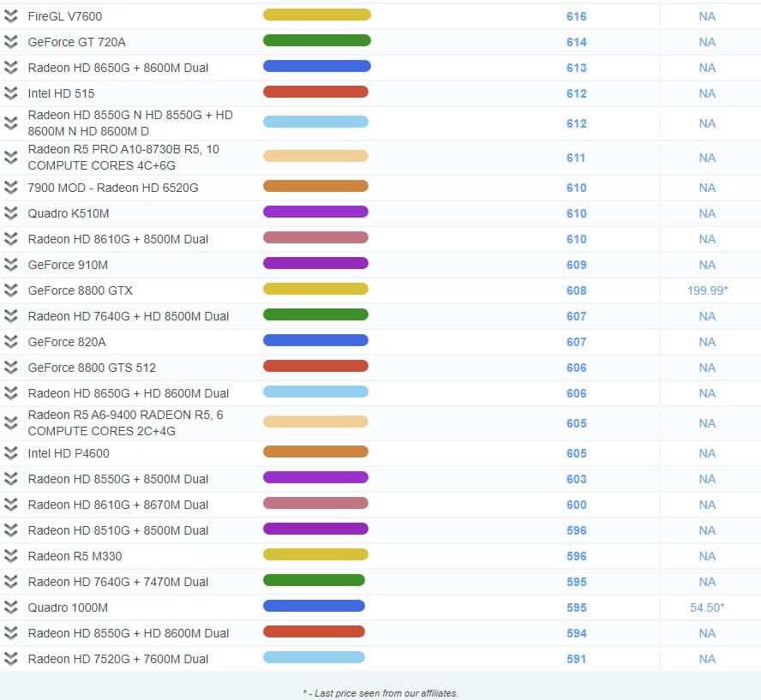Expand Radeon HD 7640G + 7470M Dual chevron
This screenshot has height=700, width=761.
point(10,582)
